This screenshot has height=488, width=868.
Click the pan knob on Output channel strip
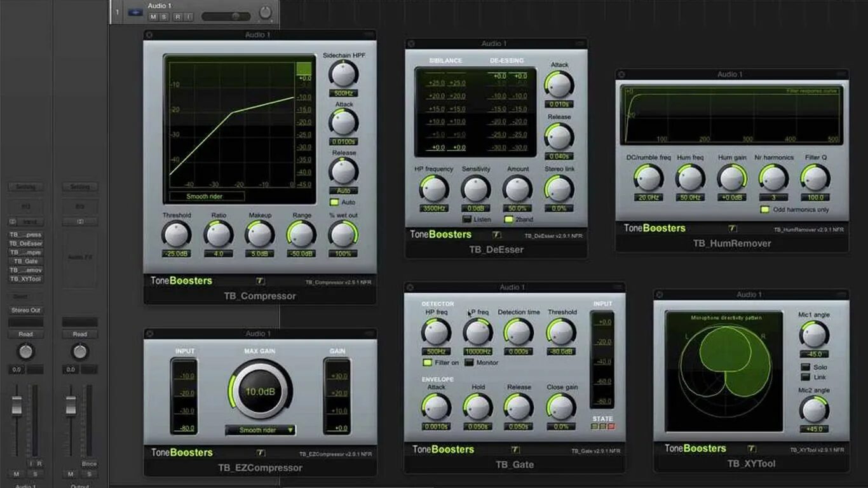[x=79, y=351]
